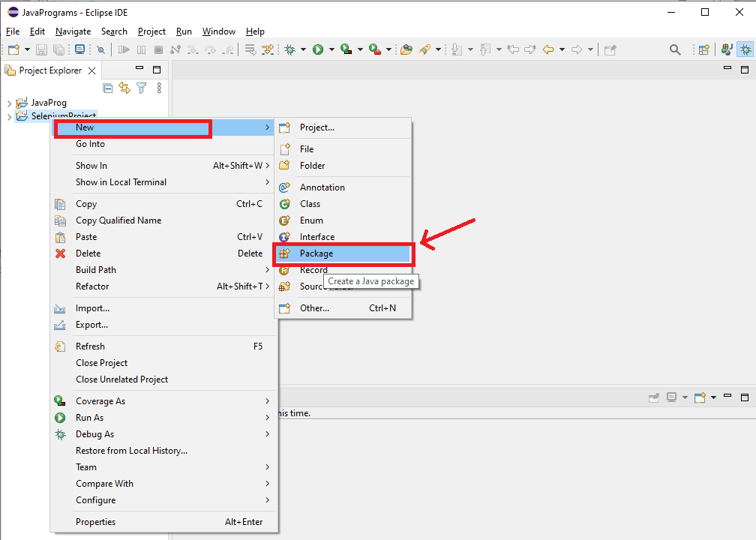The width and height of the screenshot is (756, 540).
Task: Open the dropdown arrow beside Run button
Action: (x=331, y=49)
